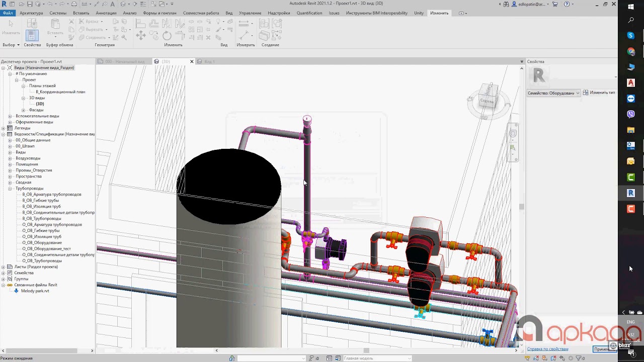Click the Rotate tool circular arrow icon
The image size is (644, 362).
pyautogui.click(x=167, y=35)
